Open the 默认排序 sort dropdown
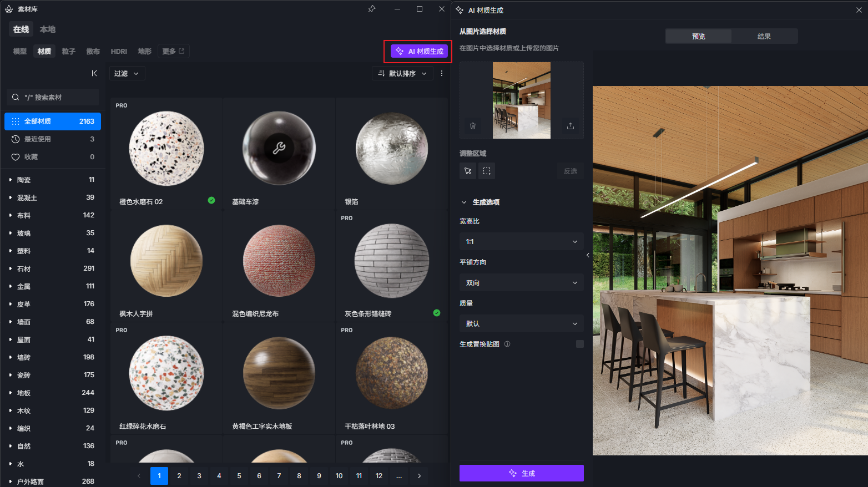The image size is (868, 487). click(x=402, y=73)
